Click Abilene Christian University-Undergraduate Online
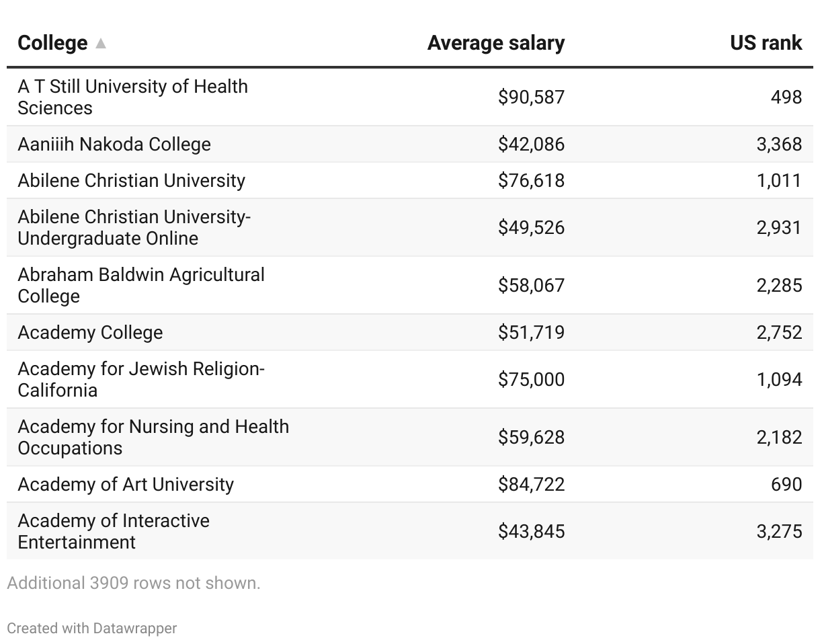 [x=134, y=227]
